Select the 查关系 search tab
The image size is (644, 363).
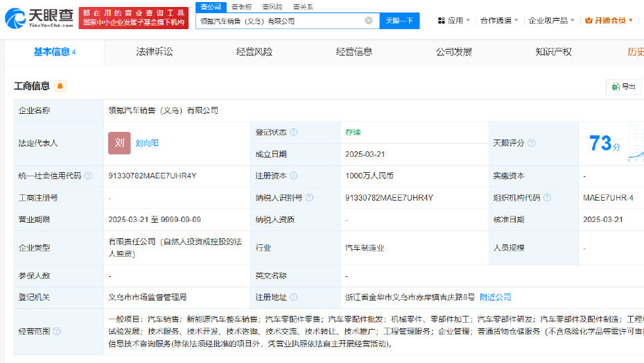[303, 7]
